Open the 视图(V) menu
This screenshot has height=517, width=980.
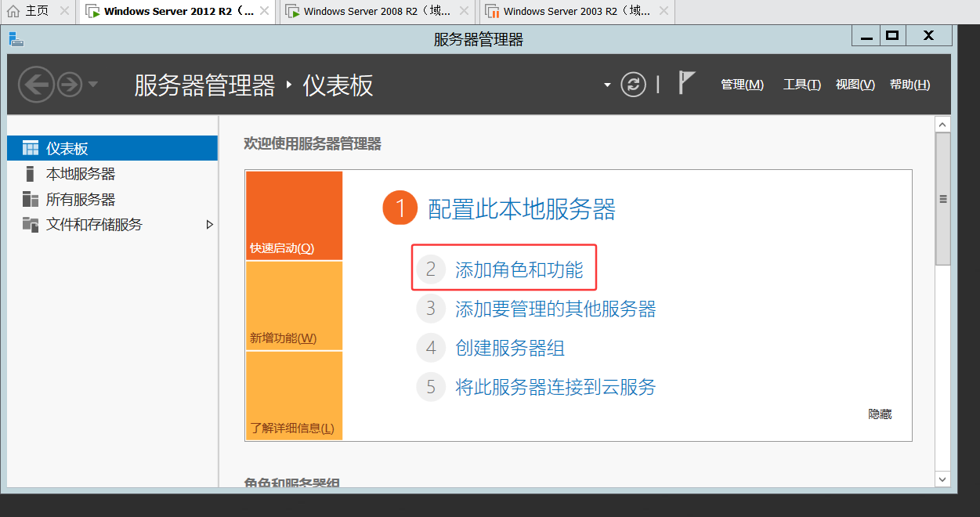(x=855, y=85)
